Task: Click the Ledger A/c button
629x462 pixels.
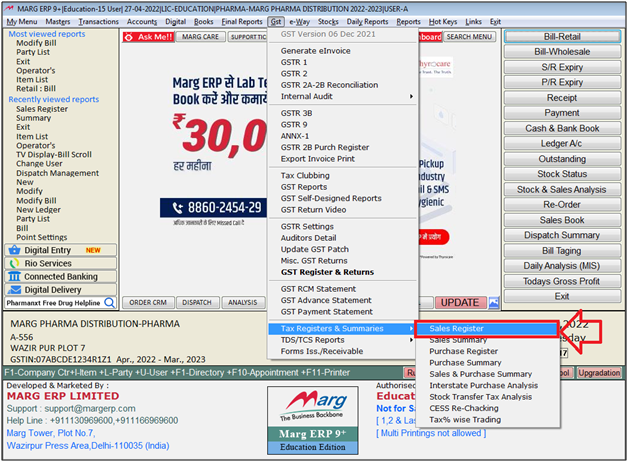Action: coord(562,144)
